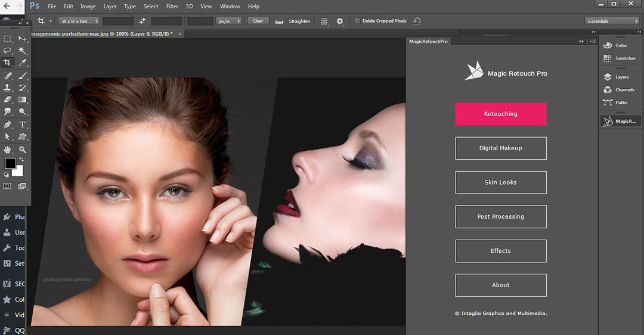
Task: Click the Digital Makeup button
Action: tap(501, 148)
